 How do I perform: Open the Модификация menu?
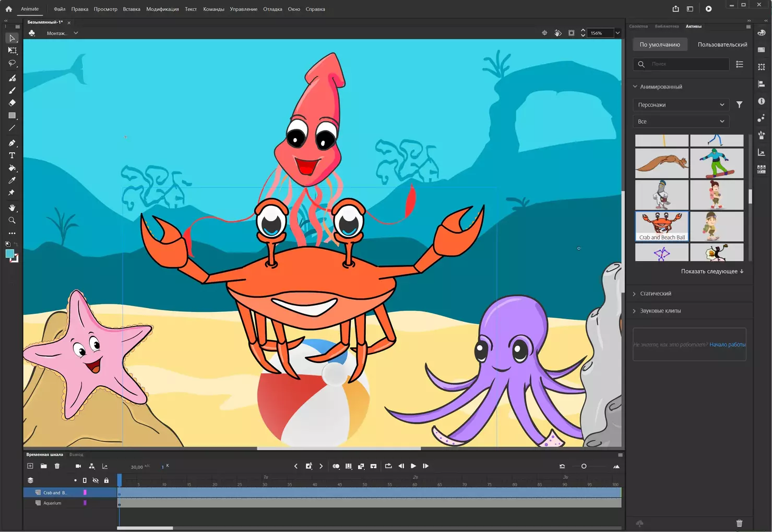[162, 9]
